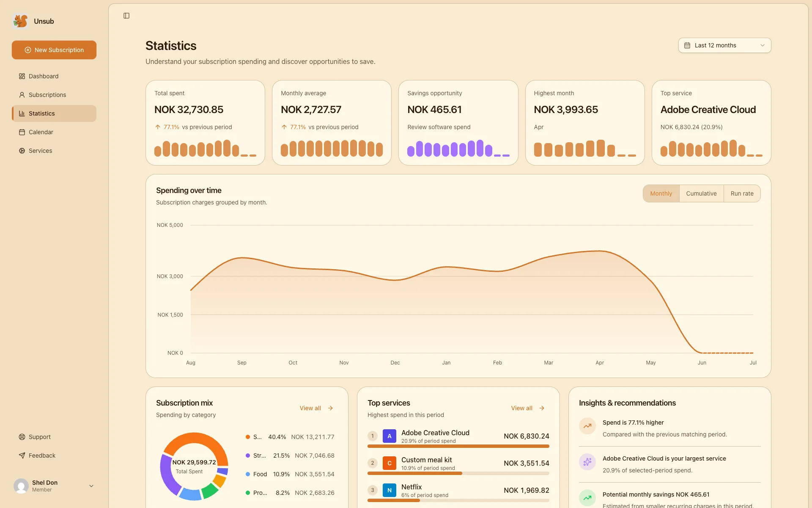Viewport: 812px width, 508px height.
Task: Open Dashboard from the sidebar
Action: (x=54, y=76)
